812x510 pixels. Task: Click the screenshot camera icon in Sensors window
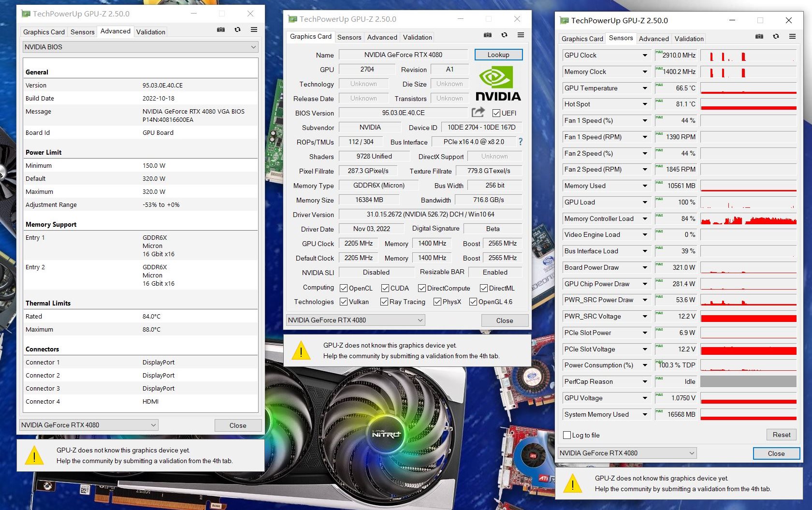coord(759,37)
